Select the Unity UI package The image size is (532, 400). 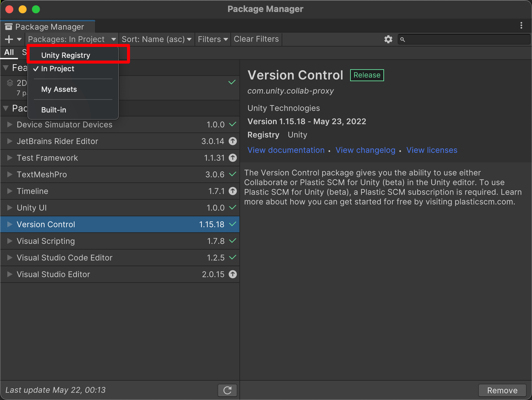pyautogui.click(x=120, y=208)
